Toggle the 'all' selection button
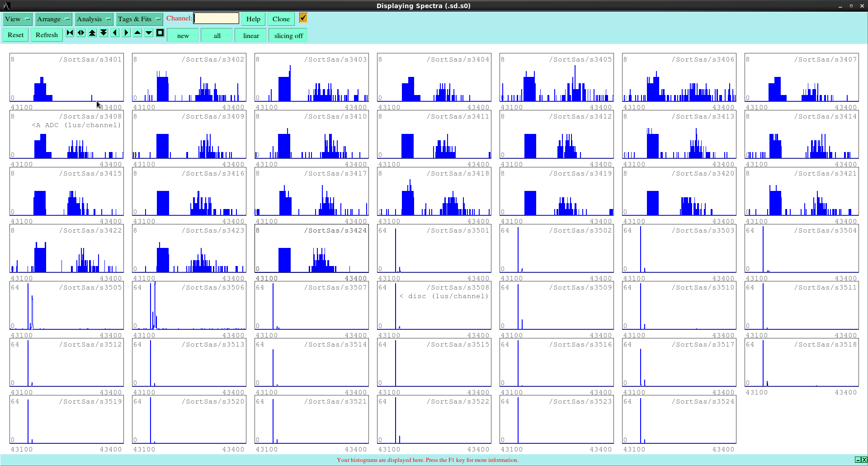 pos(217,35)
